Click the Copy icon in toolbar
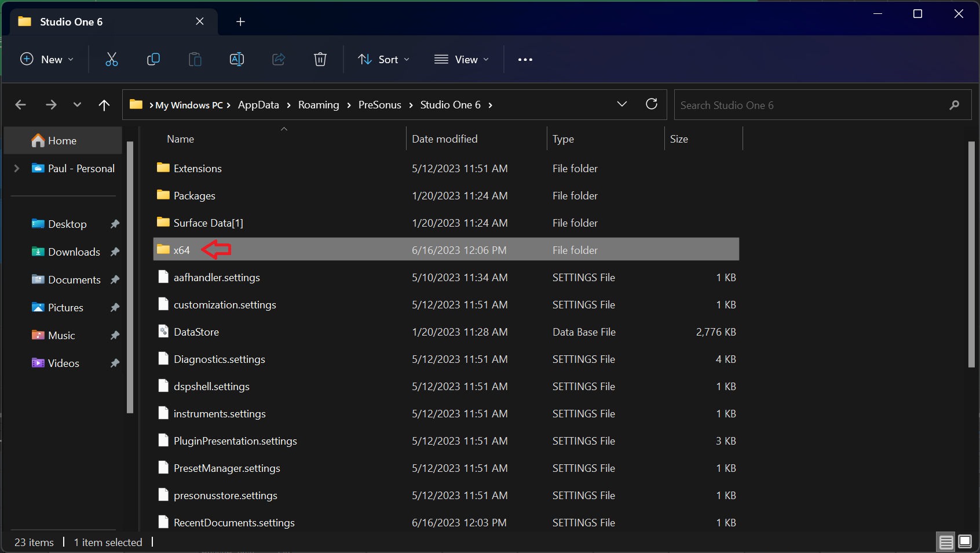 153,59
